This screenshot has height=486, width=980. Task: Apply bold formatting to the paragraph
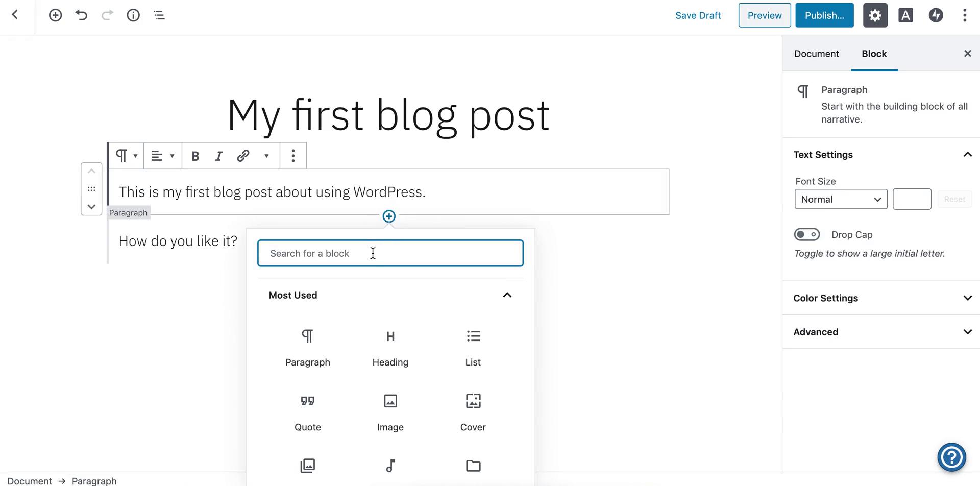click(195, 156)
